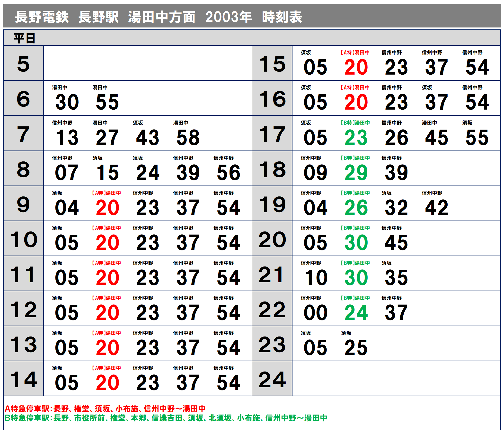
Task: Select the 55 departure in the 17 o'clock row
Action: click(477, 137)
